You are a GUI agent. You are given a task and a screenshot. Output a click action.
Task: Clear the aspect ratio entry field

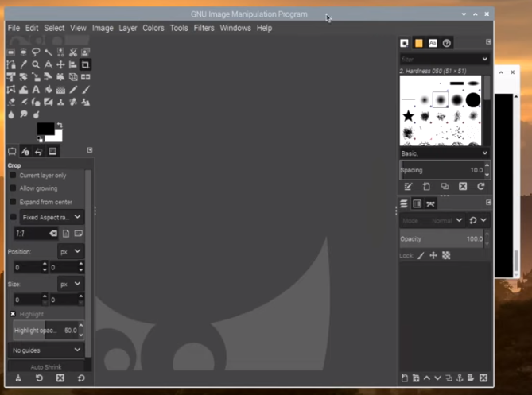tap(53, 234)
